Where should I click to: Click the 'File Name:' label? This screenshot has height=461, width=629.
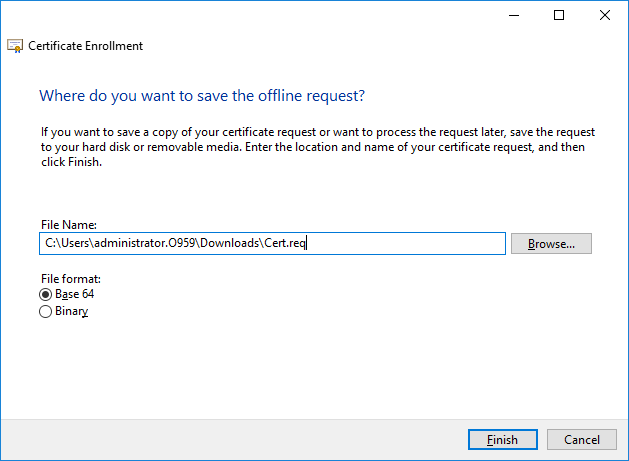tap(69, 225)
